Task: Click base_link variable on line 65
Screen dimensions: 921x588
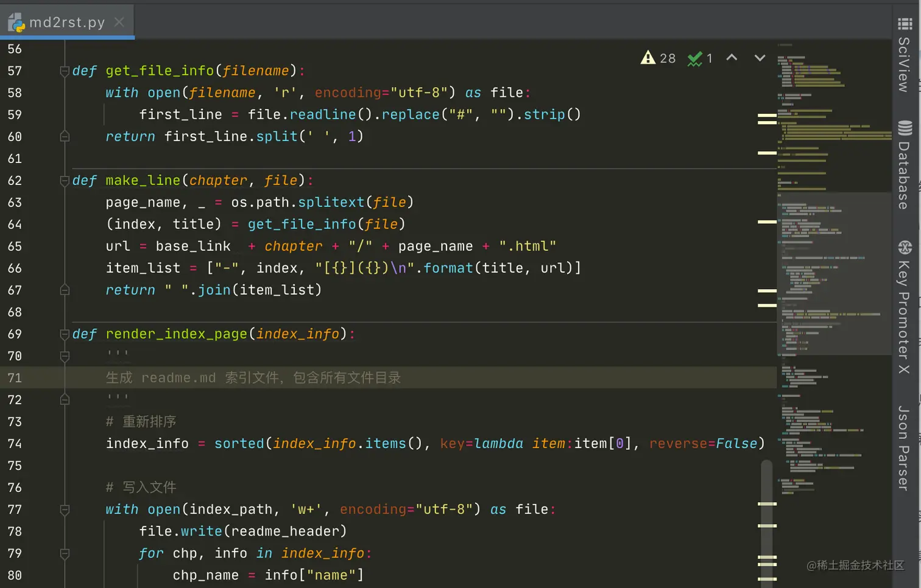Action: [x=193, y=246]
